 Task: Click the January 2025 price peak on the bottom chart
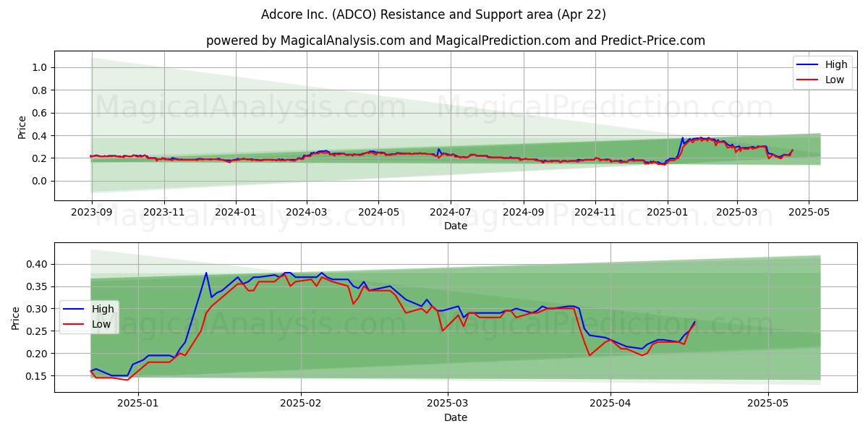206,273
